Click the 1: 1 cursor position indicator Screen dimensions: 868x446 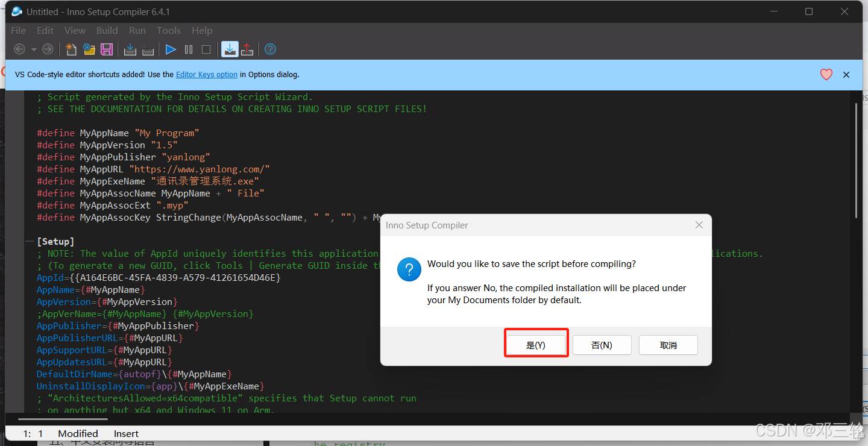tap(33, 433)
